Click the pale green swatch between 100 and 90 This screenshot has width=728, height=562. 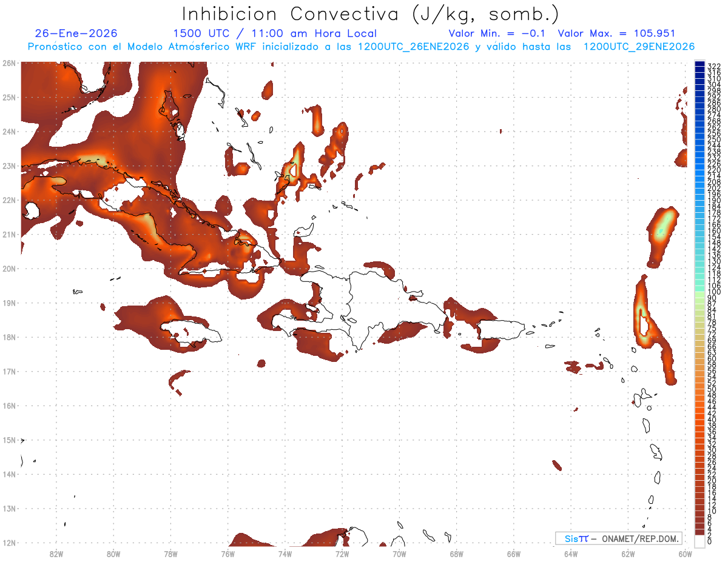(x=700, y=295)
